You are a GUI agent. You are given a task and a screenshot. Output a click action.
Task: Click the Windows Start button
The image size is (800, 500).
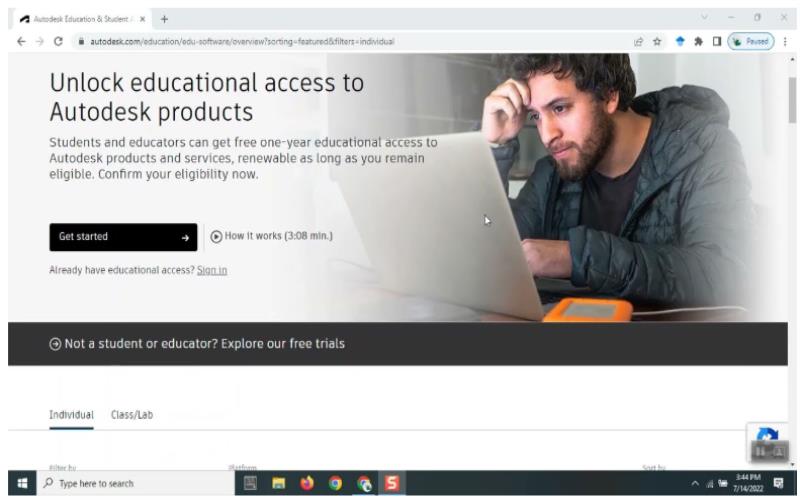tap(22, 483)
